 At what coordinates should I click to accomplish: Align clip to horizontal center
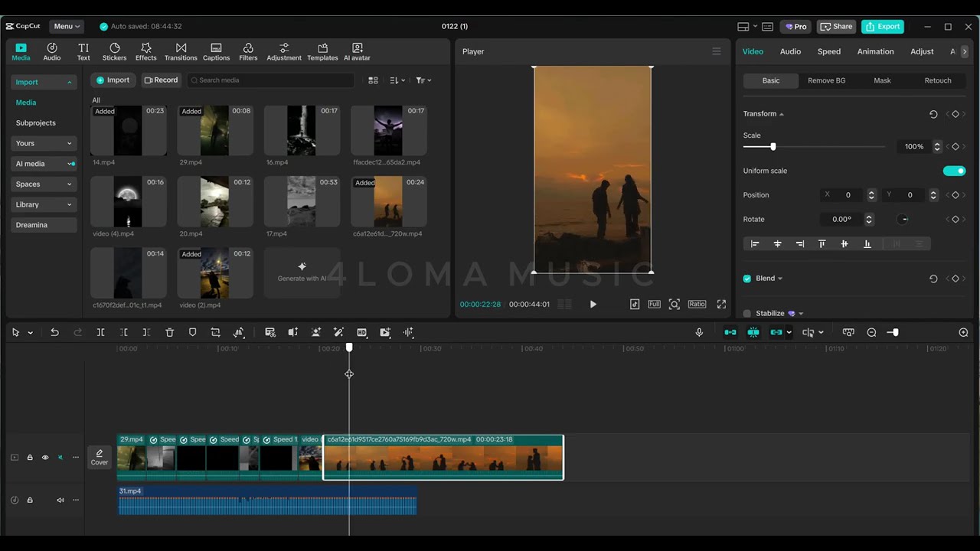tap(777, 243)
